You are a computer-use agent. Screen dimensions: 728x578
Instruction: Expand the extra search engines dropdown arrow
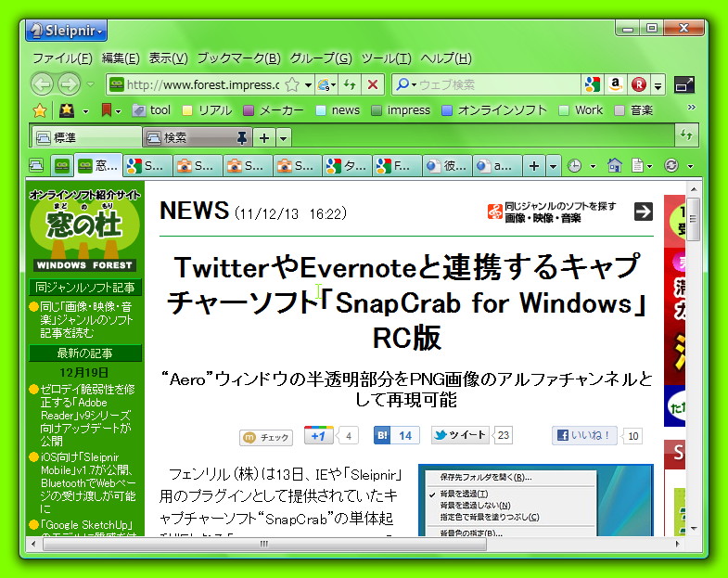(658, 85)
